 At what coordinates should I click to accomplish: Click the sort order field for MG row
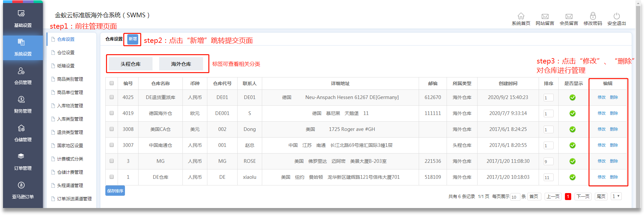pos(548,162)
